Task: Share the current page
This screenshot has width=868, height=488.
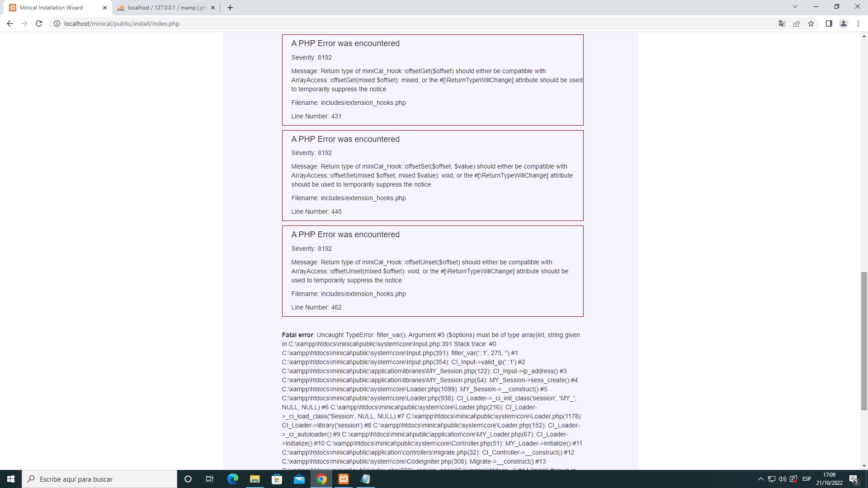Action: [x=797, y=23]
